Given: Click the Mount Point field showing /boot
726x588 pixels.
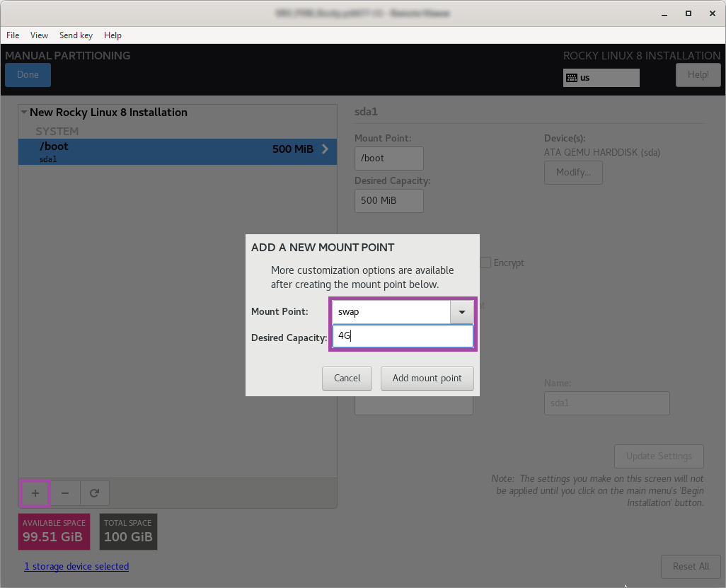Looking at the screenshot, I should point(389,158).
